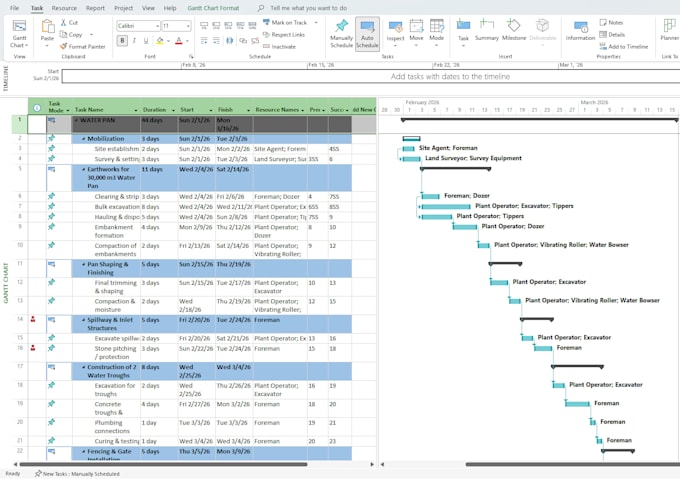680x479 pixels.
Task: Click the font color A button
Action: coord(179,41)
